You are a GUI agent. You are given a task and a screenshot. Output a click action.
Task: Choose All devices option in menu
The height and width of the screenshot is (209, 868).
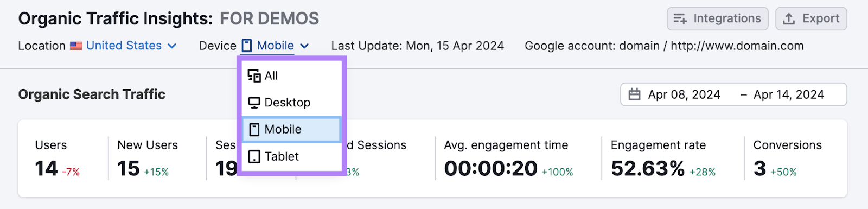292,76
